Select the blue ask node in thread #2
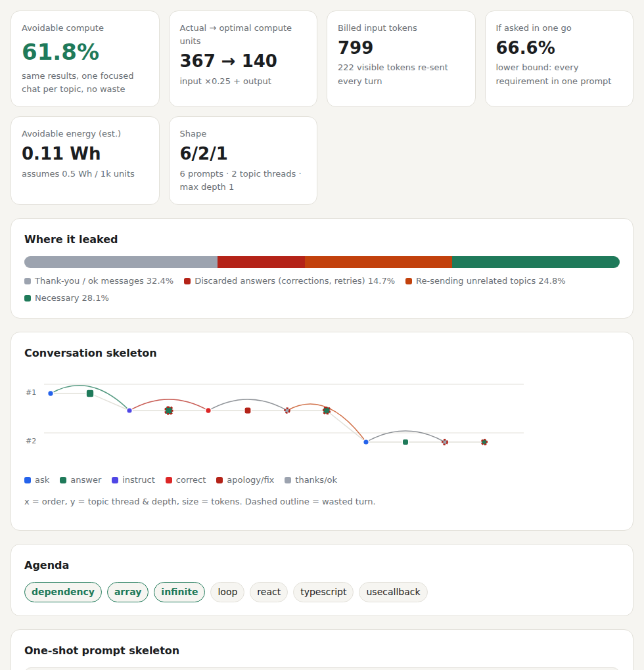The height and width of the screenshot is (670, 644). pyautogui.click(x=366, y=442)
